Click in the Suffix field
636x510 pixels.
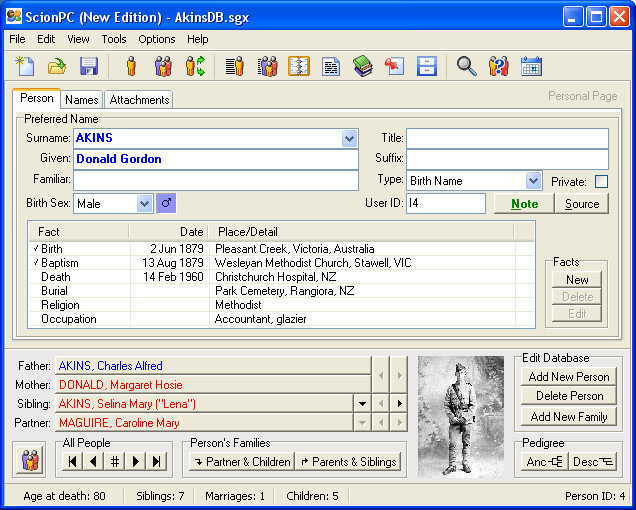coord(507,159)
